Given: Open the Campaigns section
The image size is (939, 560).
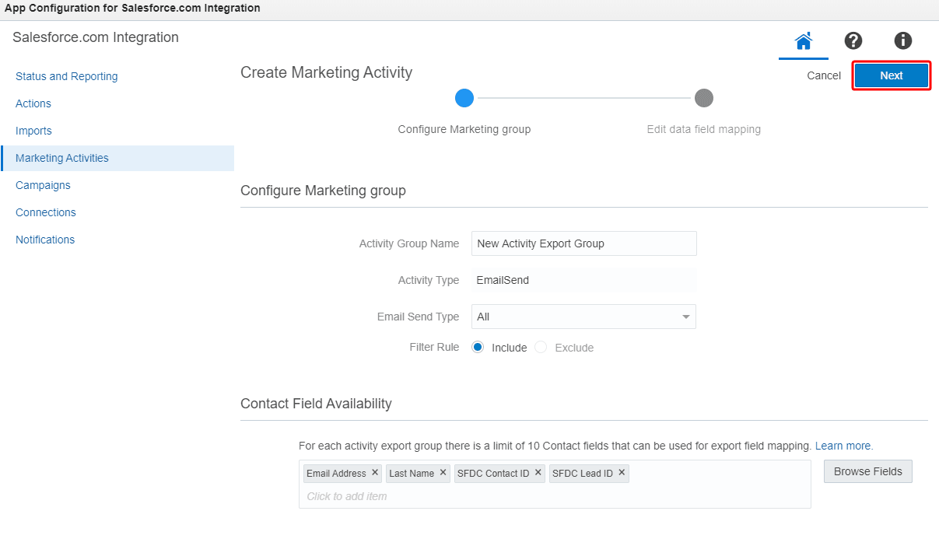Looking at the screenshot, I should click(x=43, y=185).
